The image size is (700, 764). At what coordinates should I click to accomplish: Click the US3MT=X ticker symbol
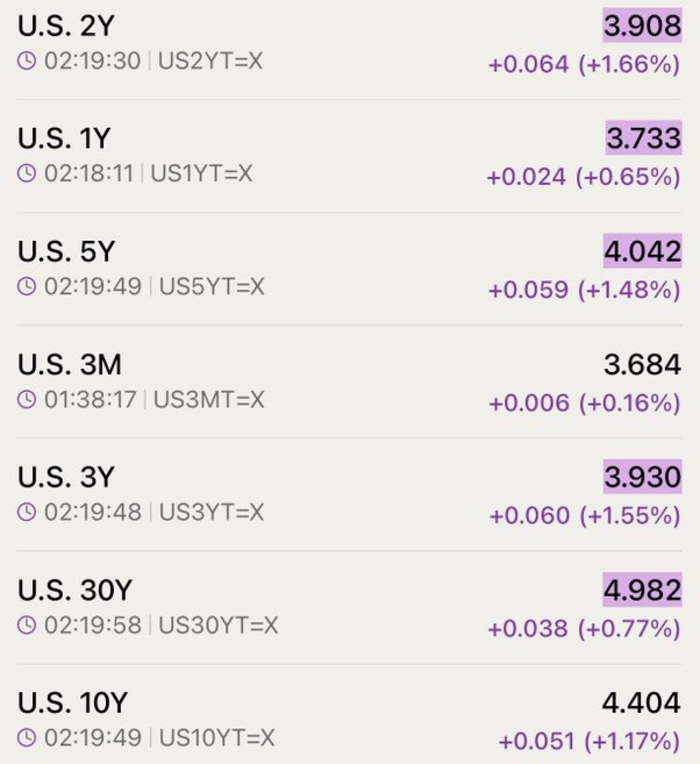click(209, 400)
